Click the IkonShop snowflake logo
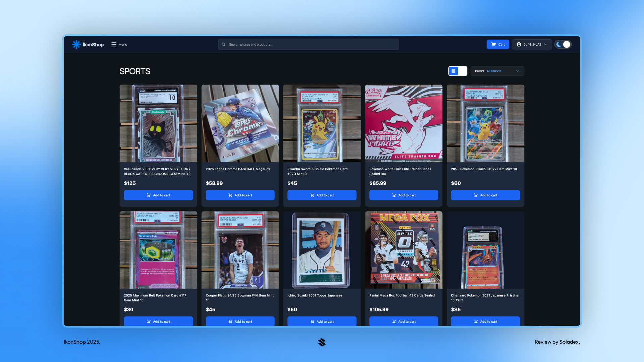The width and height of the screenshot is (644, 362). [76, 44]
